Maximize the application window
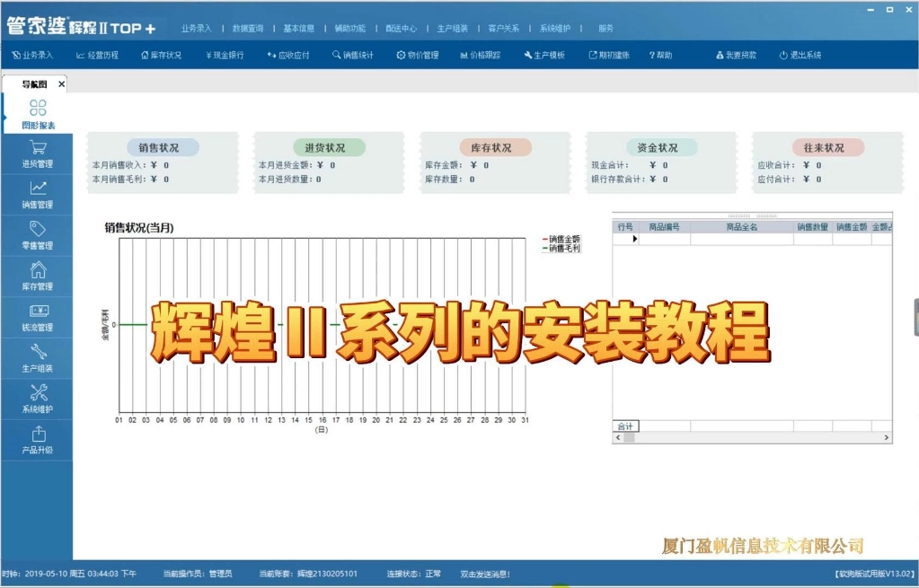Viewport: 919px width, 588px height. click(889, 10)
